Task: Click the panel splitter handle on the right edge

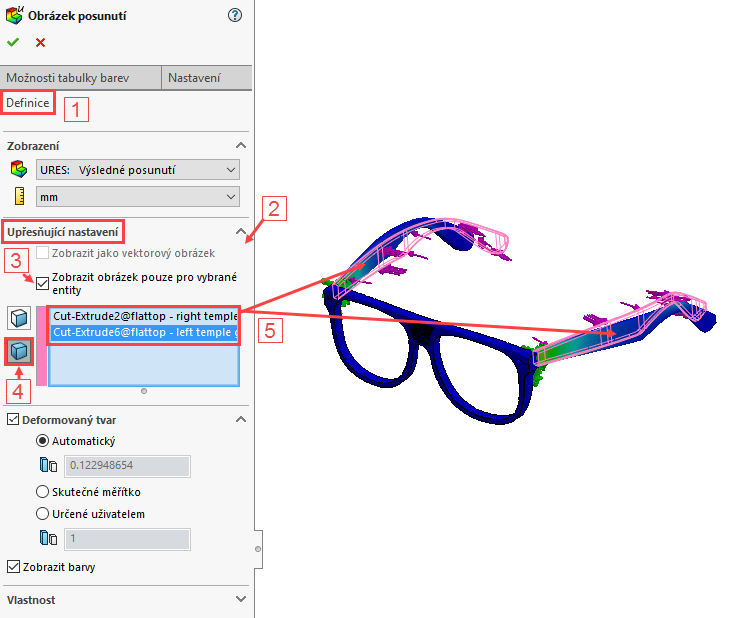Action: (258, 549)
